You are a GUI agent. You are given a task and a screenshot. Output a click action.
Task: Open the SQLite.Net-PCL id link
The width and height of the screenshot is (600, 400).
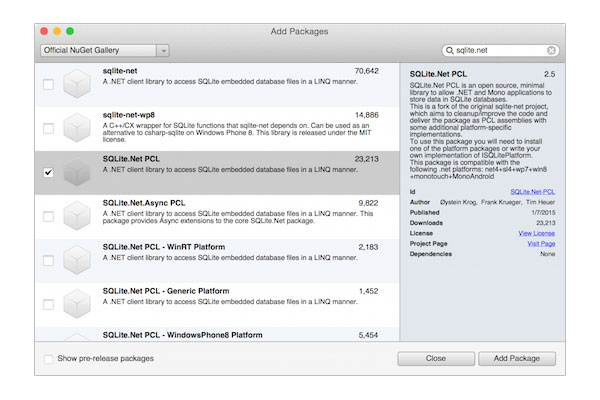(532, 192)
